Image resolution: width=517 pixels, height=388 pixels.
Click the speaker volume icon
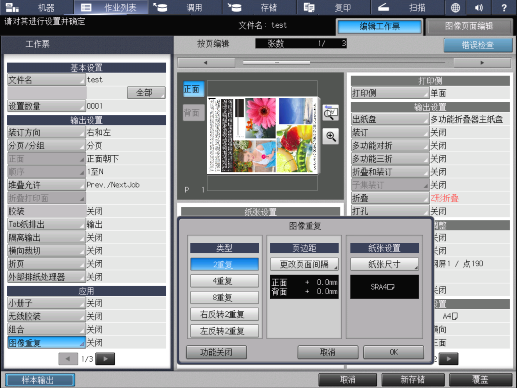(x=479, y=7)
